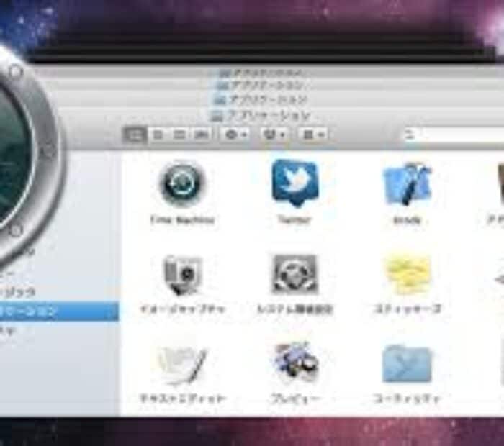Image resolution: width=504 pixels, height=446 pixels.
Task: Select the イメージキャプチャ (Image Capture) app
Action: tap(183, 276)
